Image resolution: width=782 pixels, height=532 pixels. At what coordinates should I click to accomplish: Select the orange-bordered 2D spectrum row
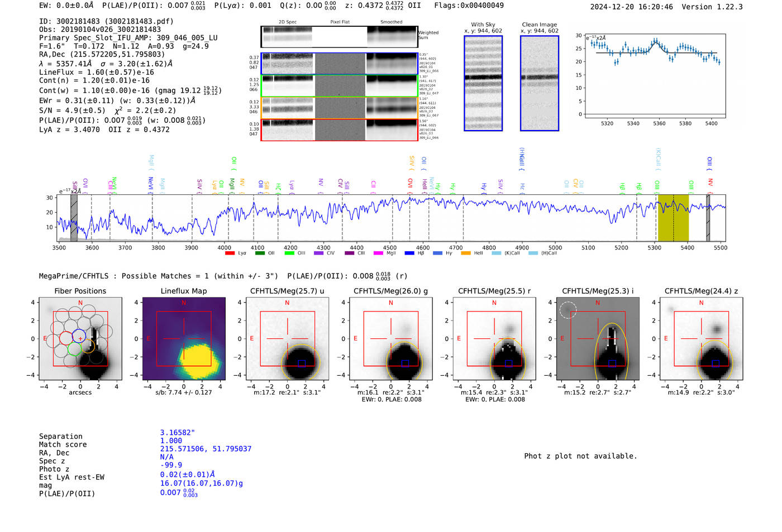pyautogui.click(x=339, y=108)
